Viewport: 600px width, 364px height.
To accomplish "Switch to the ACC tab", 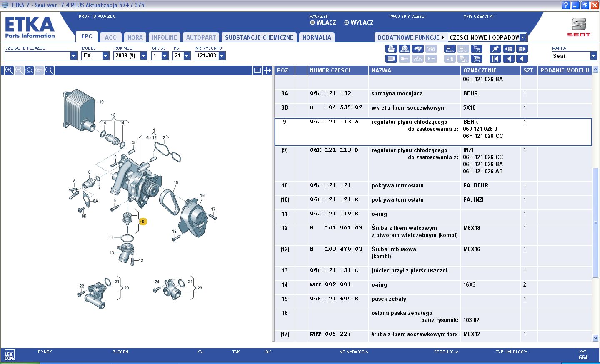I will click(111, 37).
